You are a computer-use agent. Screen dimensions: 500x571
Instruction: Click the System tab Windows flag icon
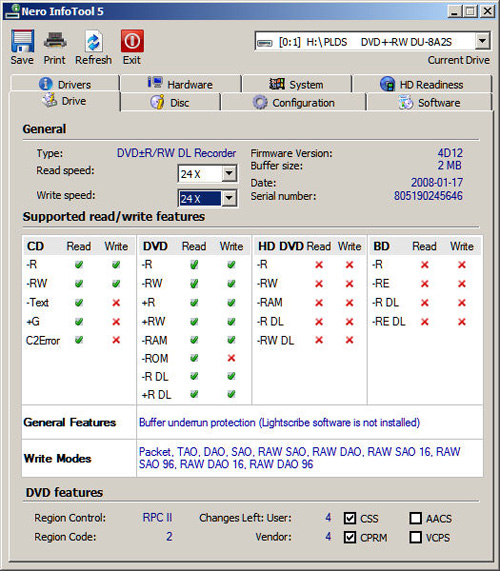point(277,84)
